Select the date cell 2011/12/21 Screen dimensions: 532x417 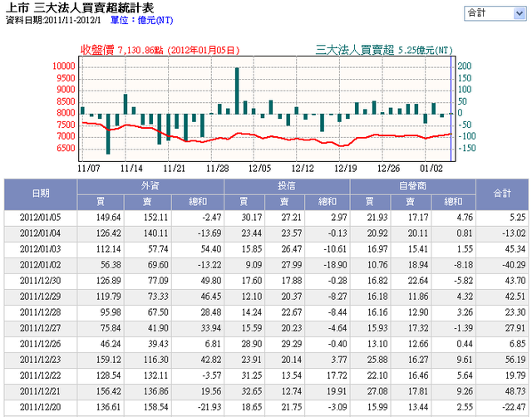[x=41, y=391]
